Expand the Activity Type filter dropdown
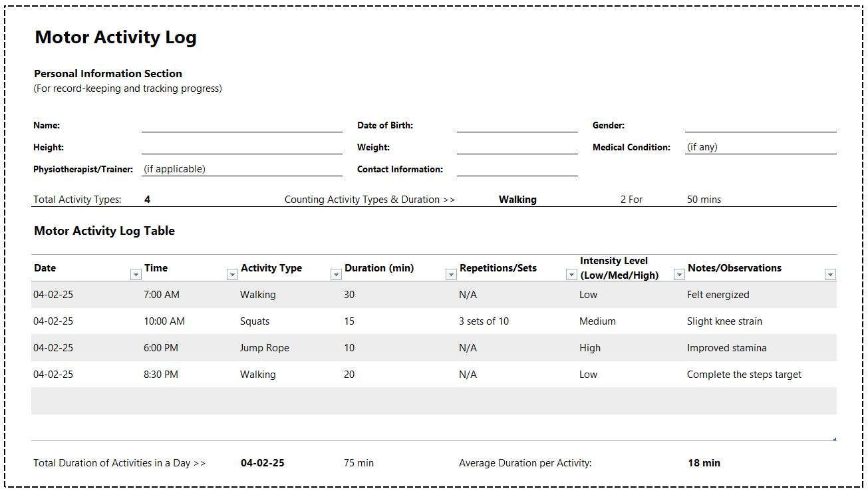The image size is (868, 491). pos(336,275)
